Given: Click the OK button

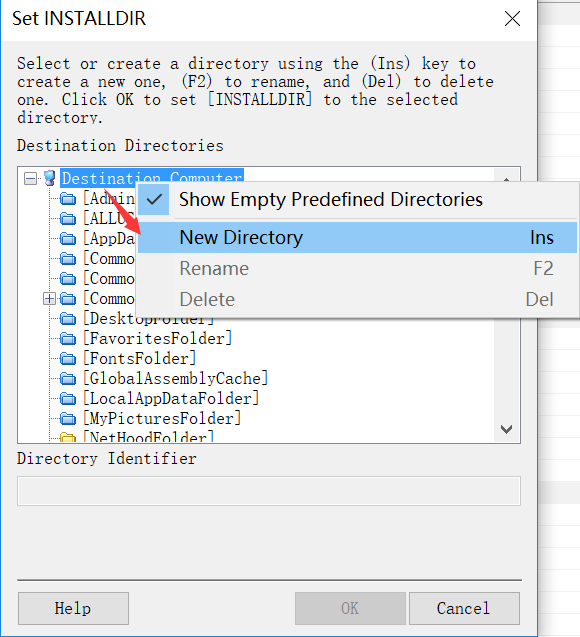Looking at the screenshot, I should 350,608.
